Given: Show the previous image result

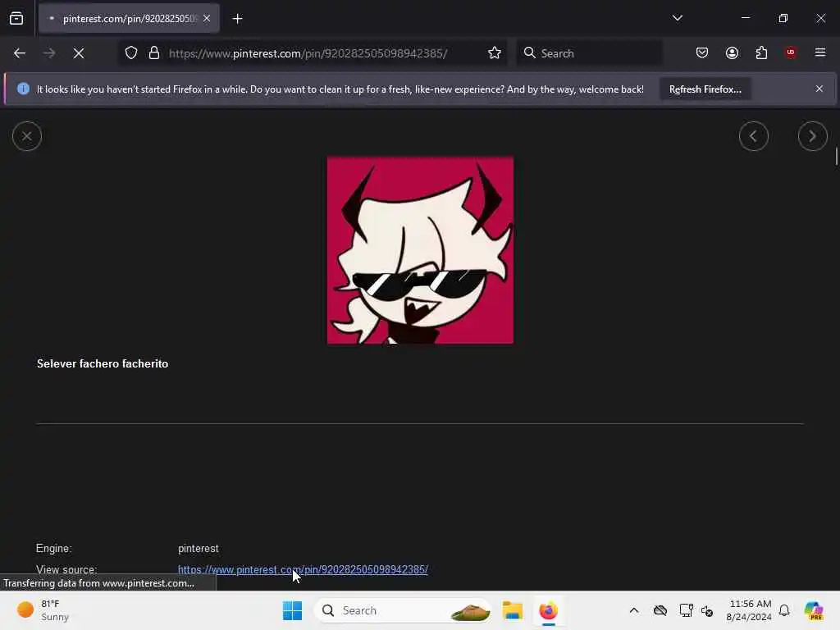Looking at the screenshot, I should click(754, 137).
